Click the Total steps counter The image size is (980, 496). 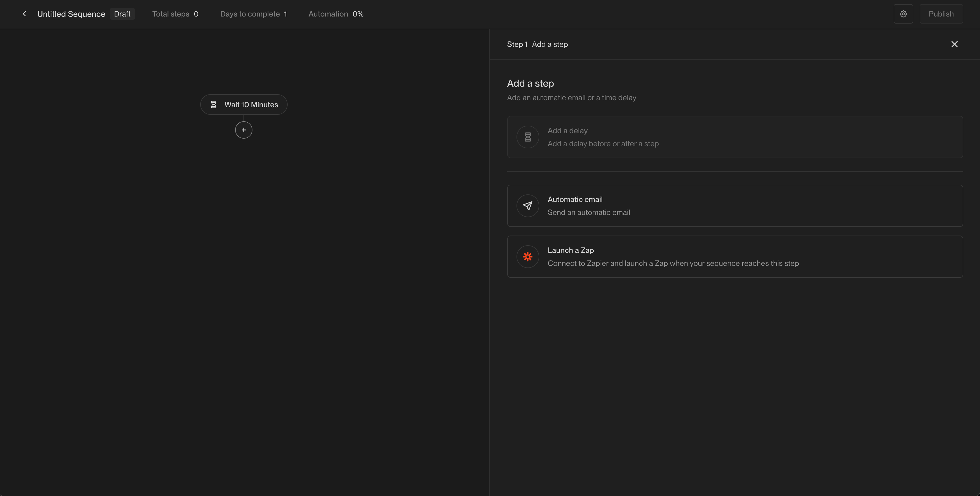176,14
